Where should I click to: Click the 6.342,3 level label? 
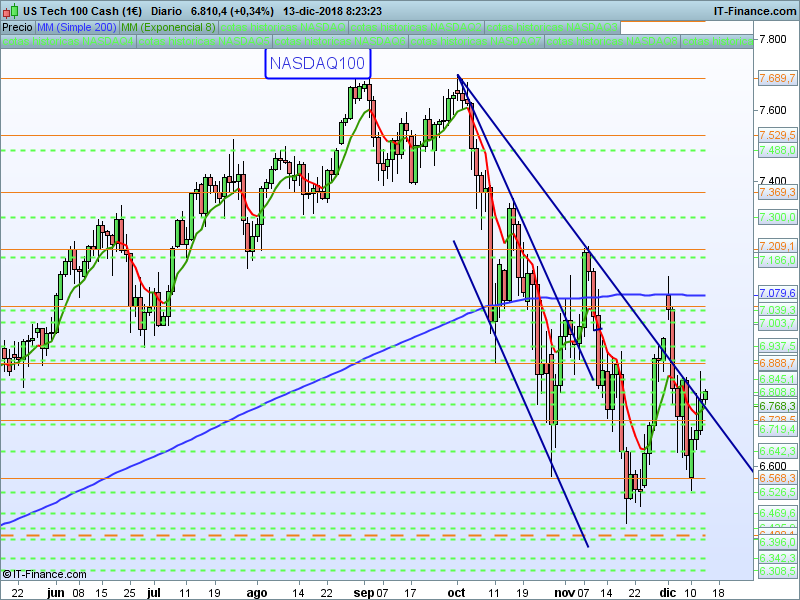[x=777, y=558]
